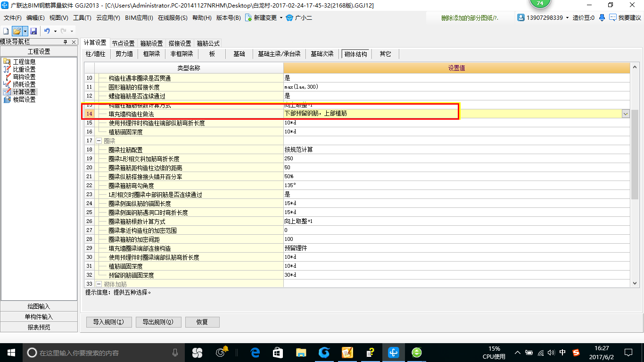Open project with the folder icon
Screen dimensions: 644x362
coord(17,31)
